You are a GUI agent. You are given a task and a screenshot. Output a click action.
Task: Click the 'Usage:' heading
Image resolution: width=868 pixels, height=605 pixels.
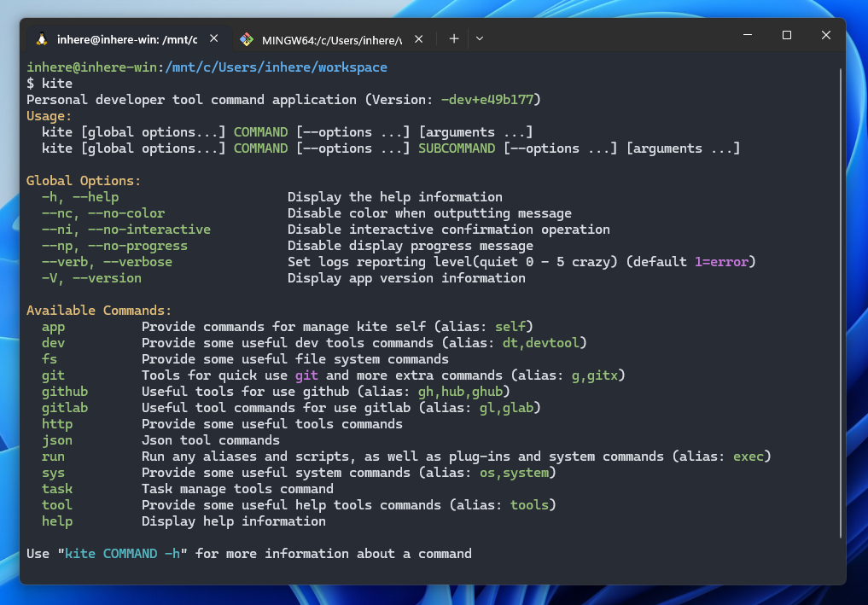[x=50, y=116]
